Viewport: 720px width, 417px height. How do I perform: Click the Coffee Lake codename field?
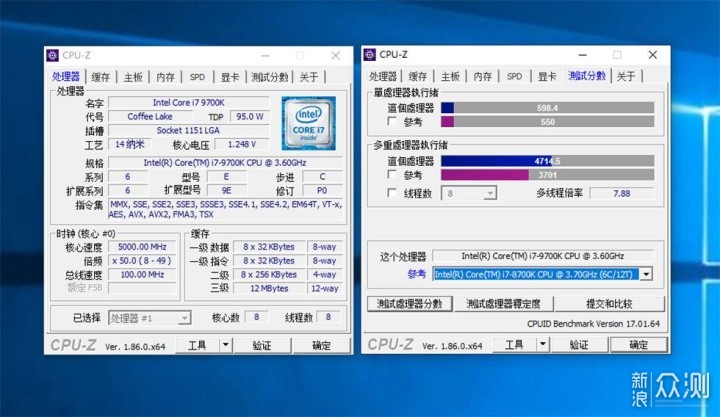click(150, 116)
